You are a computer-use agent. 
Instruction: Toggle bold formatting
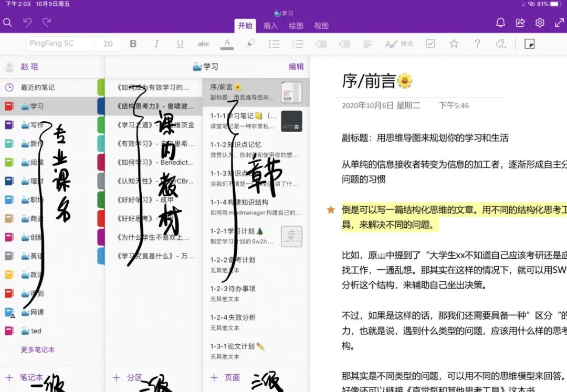pyautogui.click(x=133, y=44)
